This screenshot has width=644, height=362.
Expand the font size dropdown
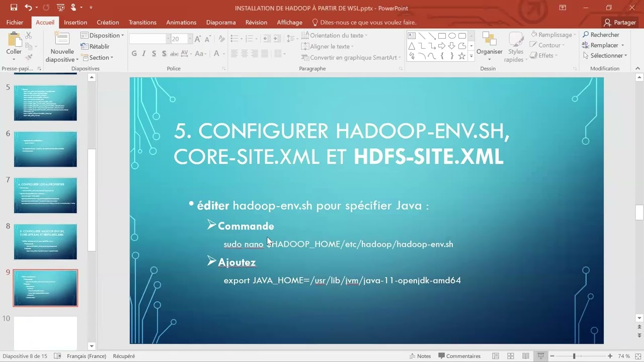(x=190, y=39)
